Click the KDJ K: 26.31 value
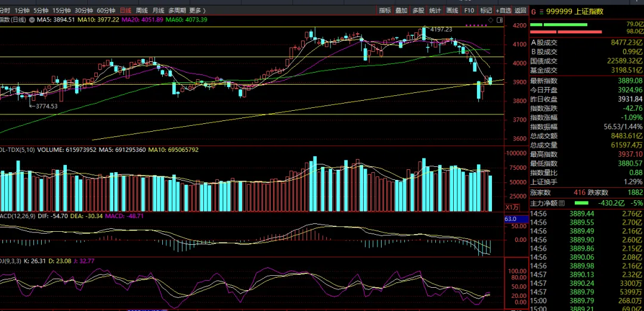This screenshot has height=311, width=644. coord(34,261)
